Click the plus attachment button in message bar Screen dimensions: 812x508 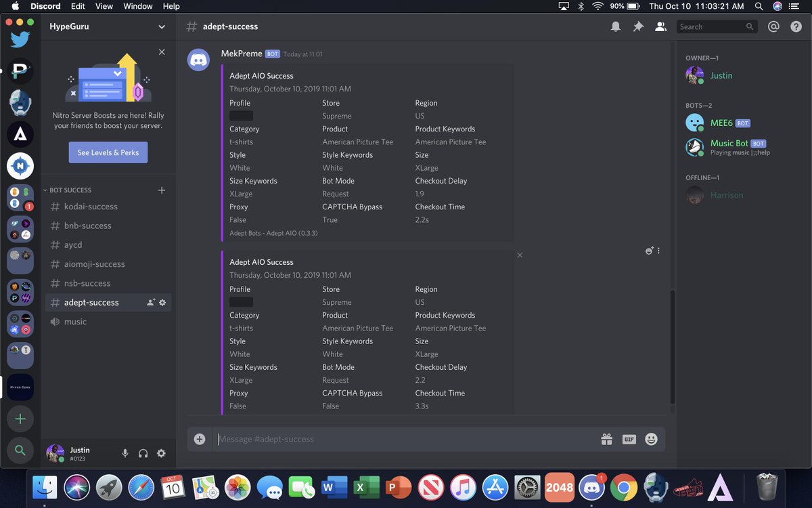(200, 439)
